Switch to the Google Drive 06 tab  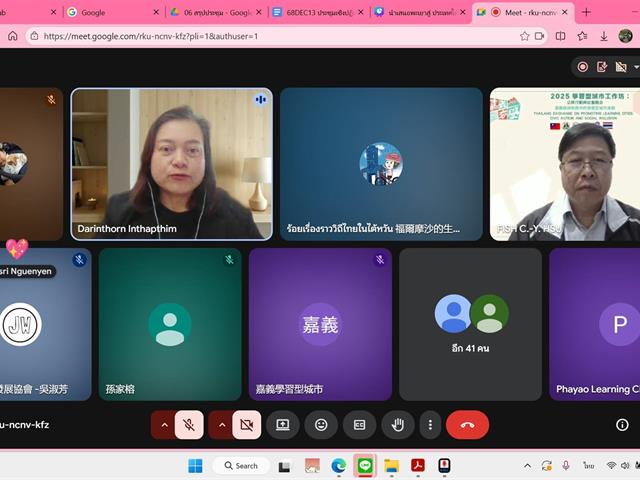(x=216, y=12)
